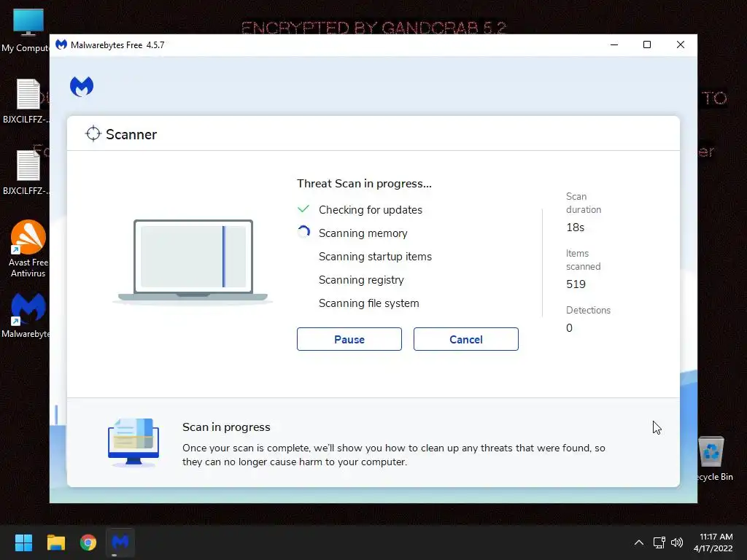Click the Malwarebytes title bar icon

[x=61, y=44]
